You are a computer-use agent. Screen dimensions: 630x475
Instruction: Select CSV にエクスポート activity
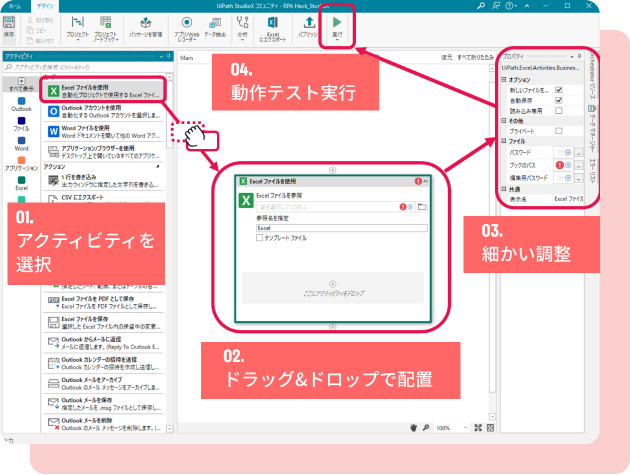[103, 198]
